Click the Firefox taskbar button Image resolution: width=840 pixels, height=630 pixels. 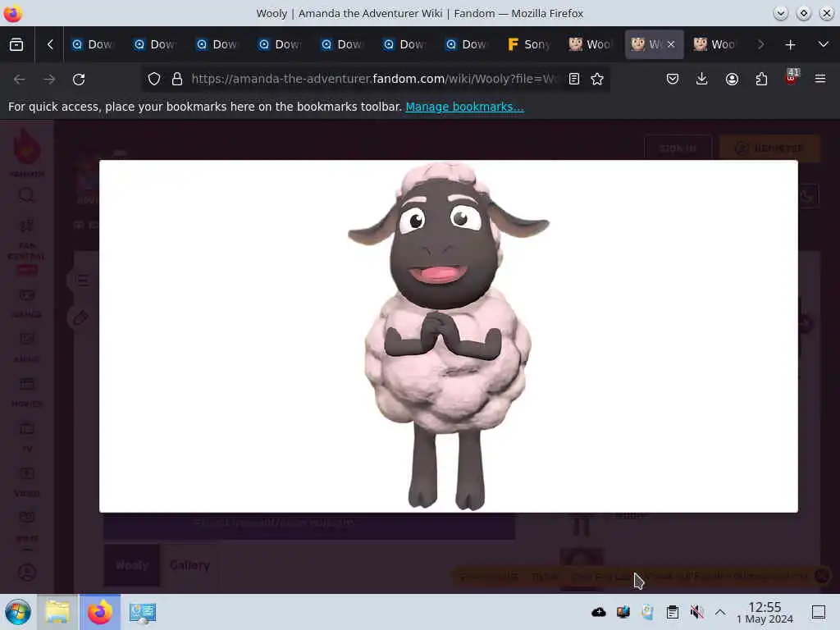pyautogui.click(x=100, y=612)
